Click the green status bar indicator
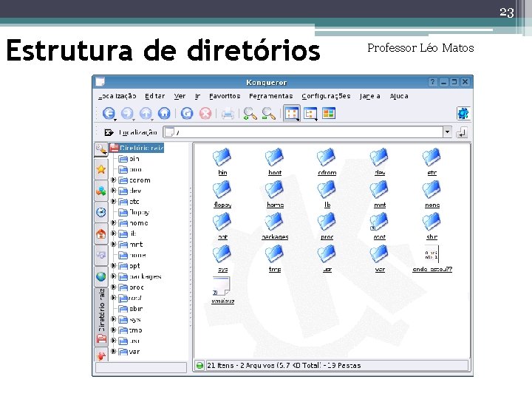The height and width of the screenshot is (399, 532). [x=199, y=366]
